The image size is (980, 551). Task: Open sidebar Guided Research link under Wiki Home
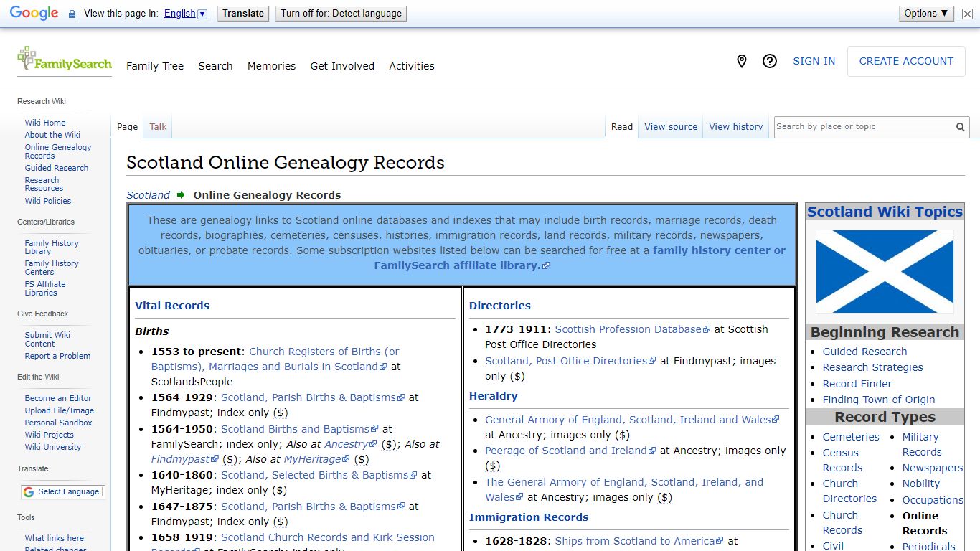click(57, 168)
